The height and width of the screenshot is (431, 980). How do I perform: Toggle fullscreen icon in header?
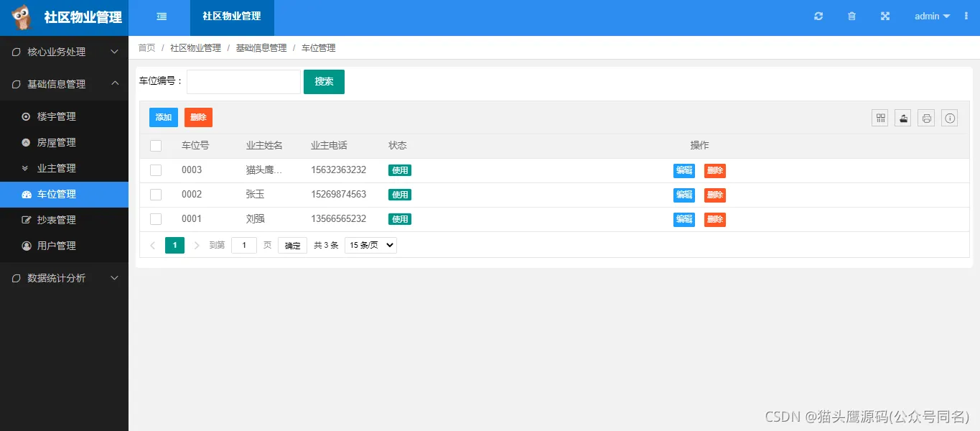pos(885,17)
